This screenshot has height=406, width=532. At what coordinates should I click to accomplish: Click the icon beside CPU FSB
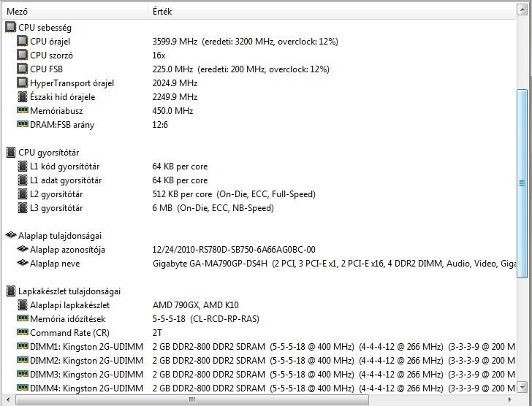pos(23,69)
